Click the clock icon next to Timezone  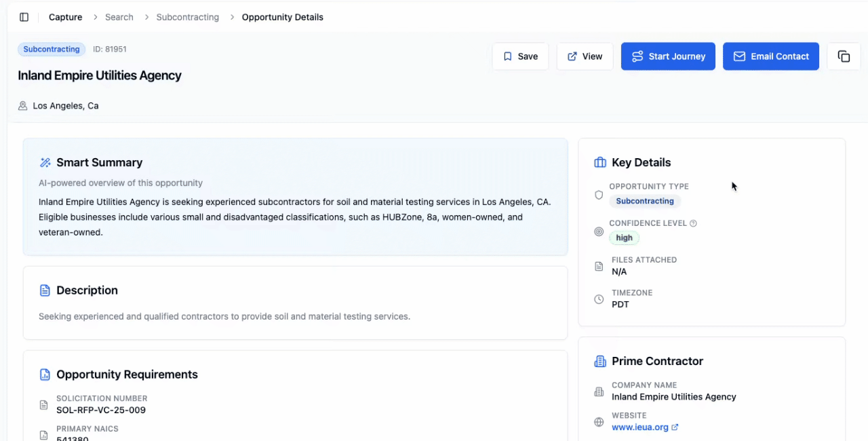tap(599, 299)
